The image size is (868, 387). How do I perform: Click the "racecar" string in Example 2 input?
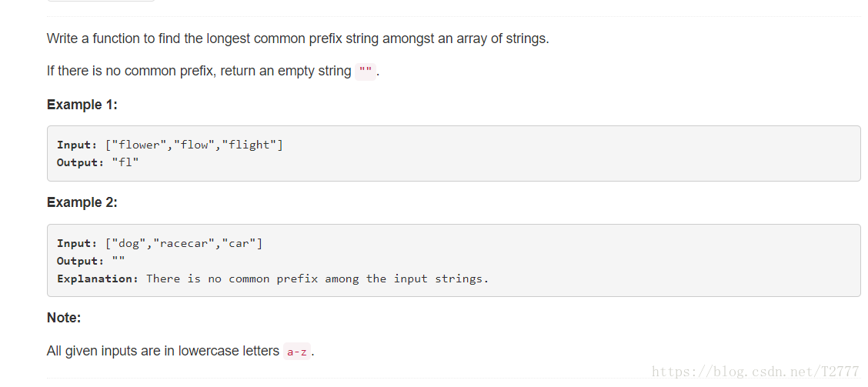[x=184, y=244]
